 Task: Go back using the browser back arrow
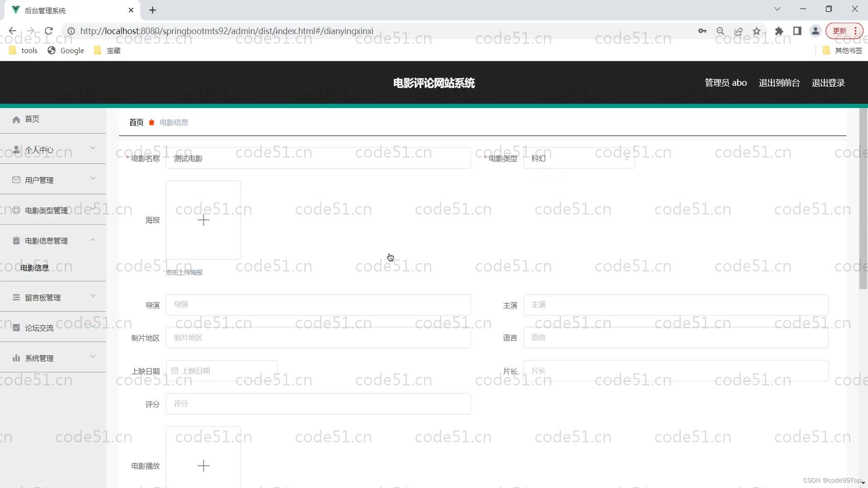tap(12, 31)
